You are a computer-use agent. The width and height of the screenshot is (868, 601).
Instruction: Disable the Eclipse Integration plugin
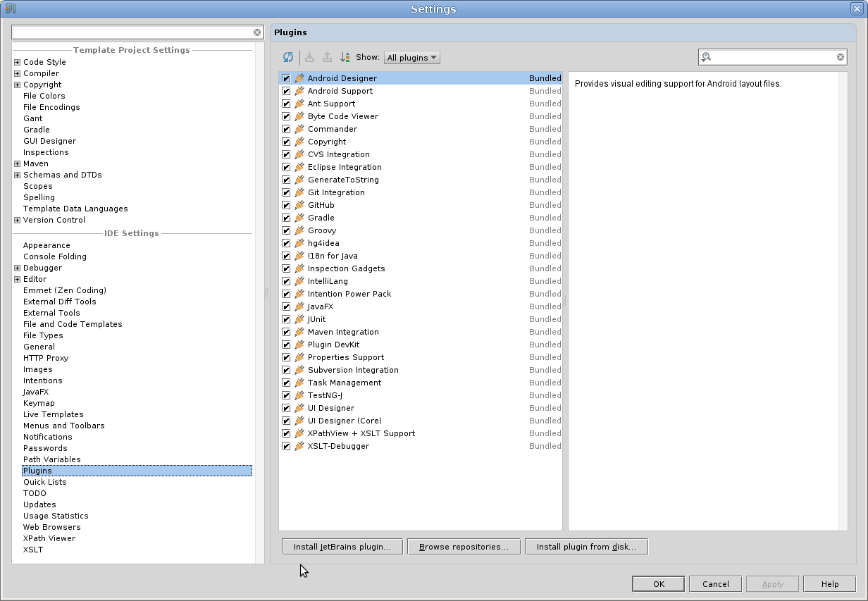tap(286, 167)
